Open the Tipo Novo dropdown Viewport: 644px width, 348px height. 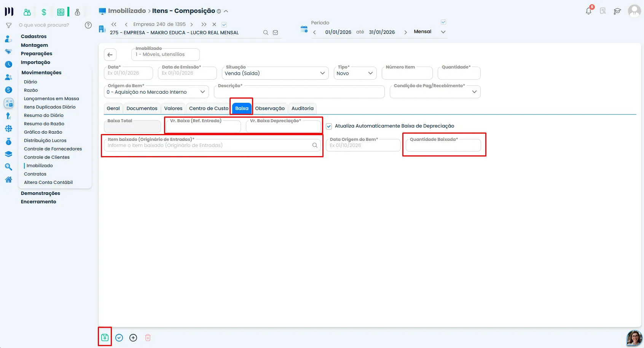(355, 73)
